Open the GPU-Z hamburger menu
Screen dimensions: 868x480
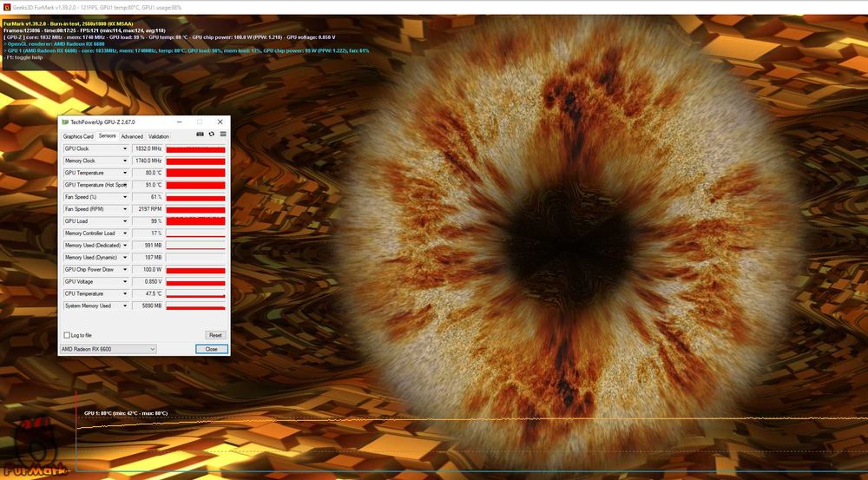click(223, 135)
